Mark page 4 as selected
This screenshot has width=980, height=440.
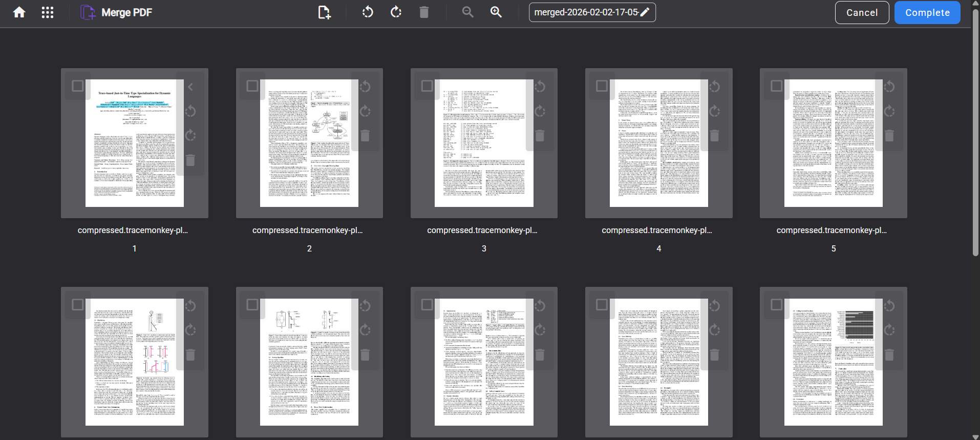[x=602, y=86]
